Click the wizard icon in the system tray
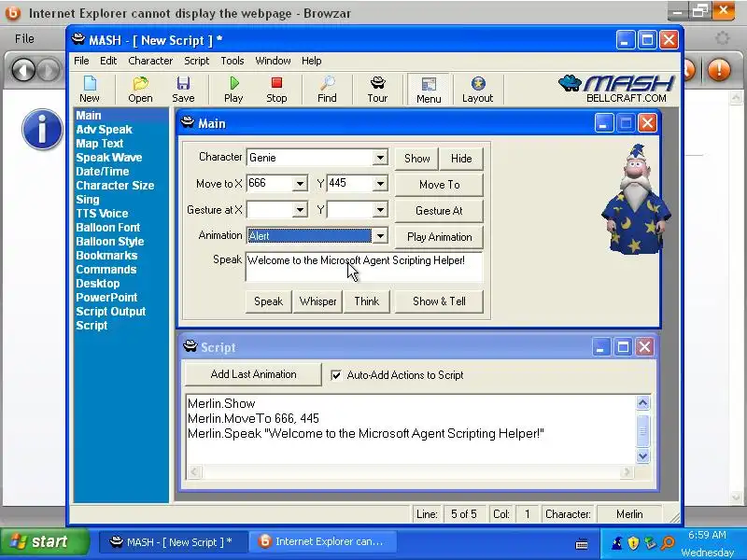This screenshot has width=747, height=560. click(616, 542)
